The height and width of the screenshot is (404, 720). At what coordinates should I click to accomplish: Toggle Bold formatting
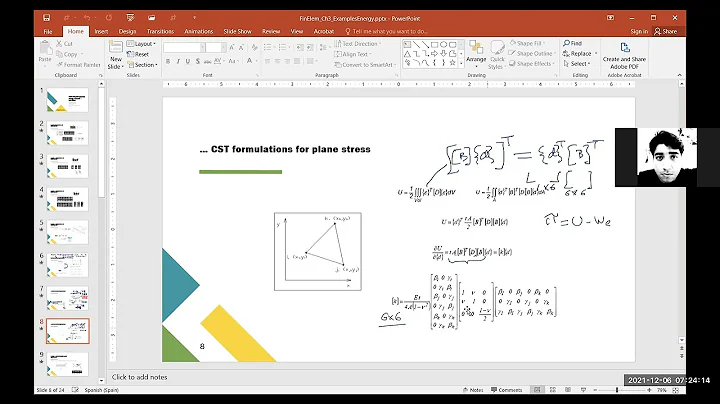pyautogui.click(x=168, y=61)
